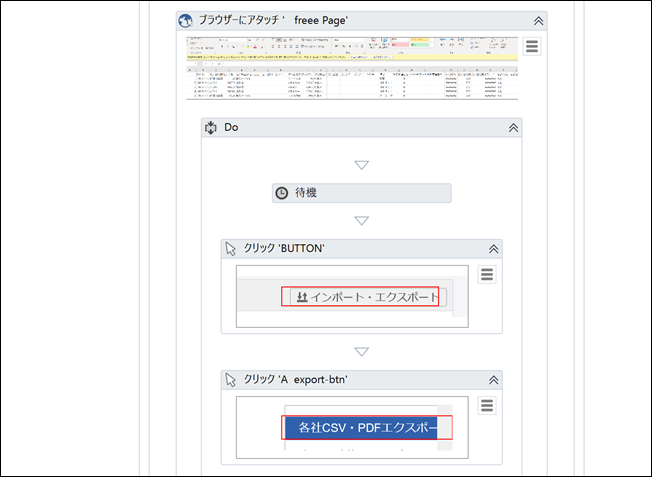Select the クリック 'BUTTON' title text
Image resolution: width=652 pixels, height=477 pixels.
[284, 248]
